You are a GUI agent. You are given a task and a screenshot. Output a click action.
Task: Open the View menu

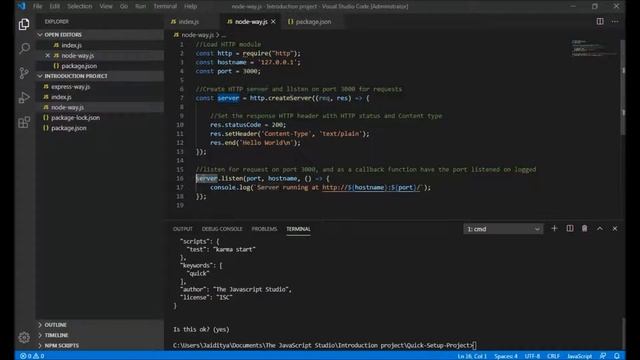click(x=106, y=6)
